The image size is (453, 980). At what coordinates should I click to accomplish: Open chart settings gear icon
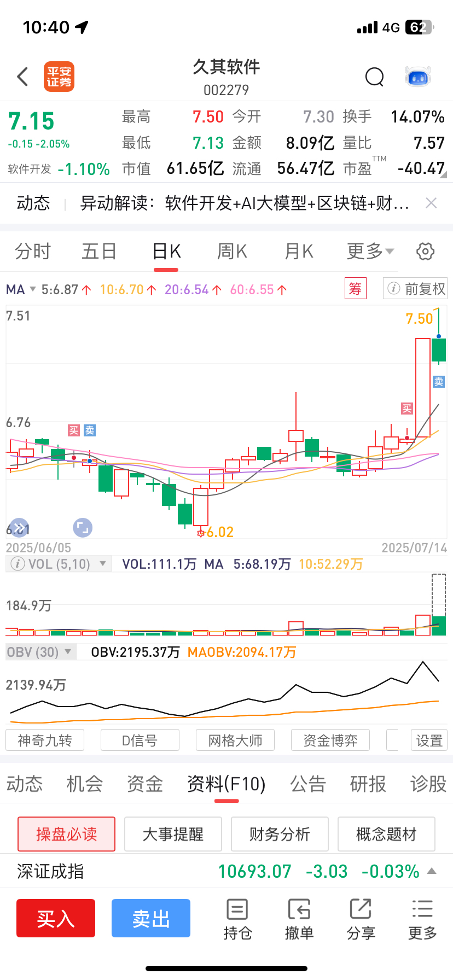click(425, 252)
